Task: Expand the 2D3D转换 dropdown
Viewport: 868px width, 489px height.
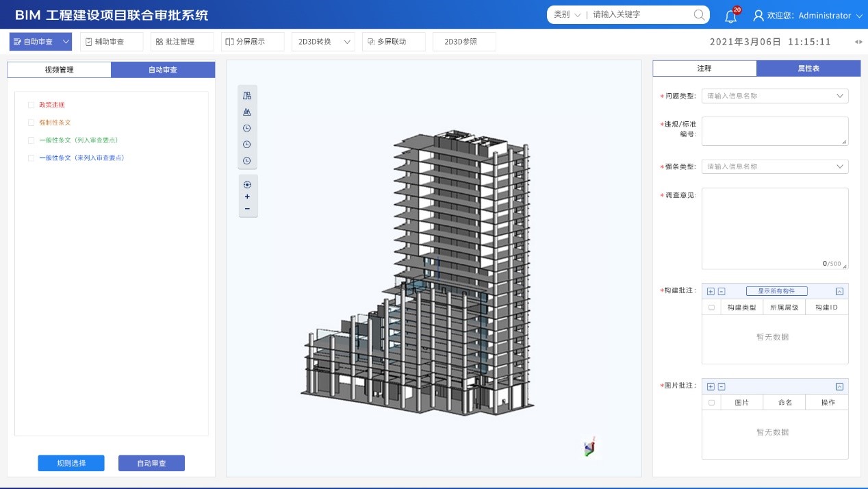Action: (322, 42)
